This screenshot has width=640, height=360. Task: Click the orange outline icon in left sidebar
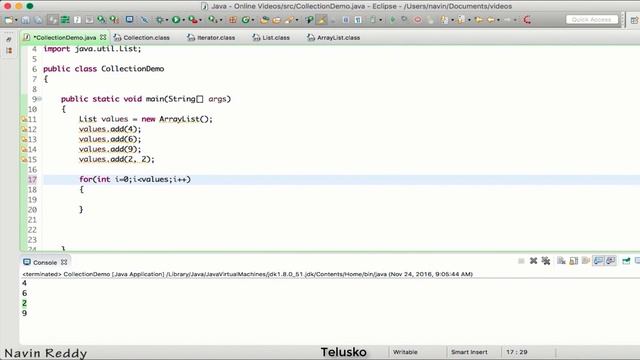(9, 51)
